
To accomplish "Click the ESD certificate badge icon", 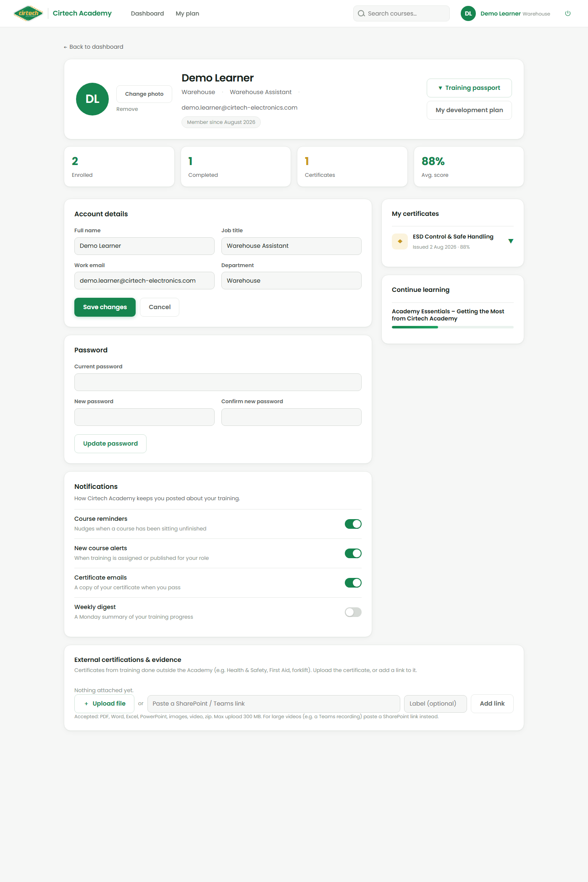I will coord(400,241).
